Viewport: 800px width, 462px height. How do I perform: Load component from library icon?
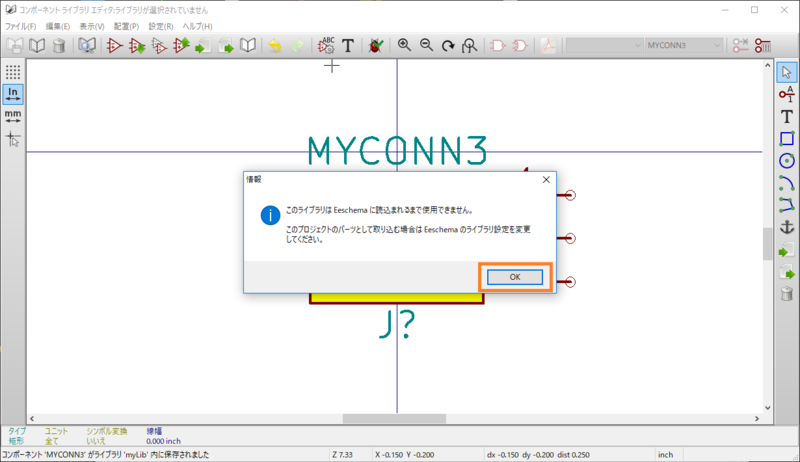pyautogui.click(x=137, y=45)
